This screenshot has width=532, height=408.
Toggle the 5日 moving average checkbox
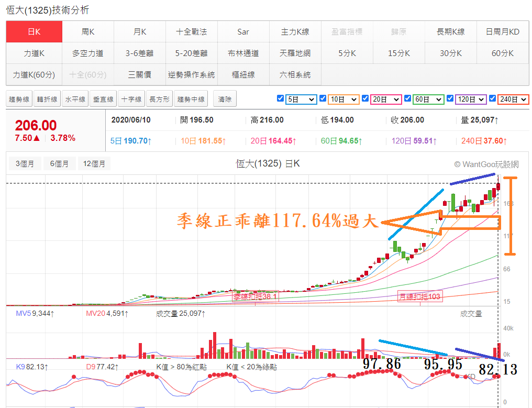click(x=280, y=98)
